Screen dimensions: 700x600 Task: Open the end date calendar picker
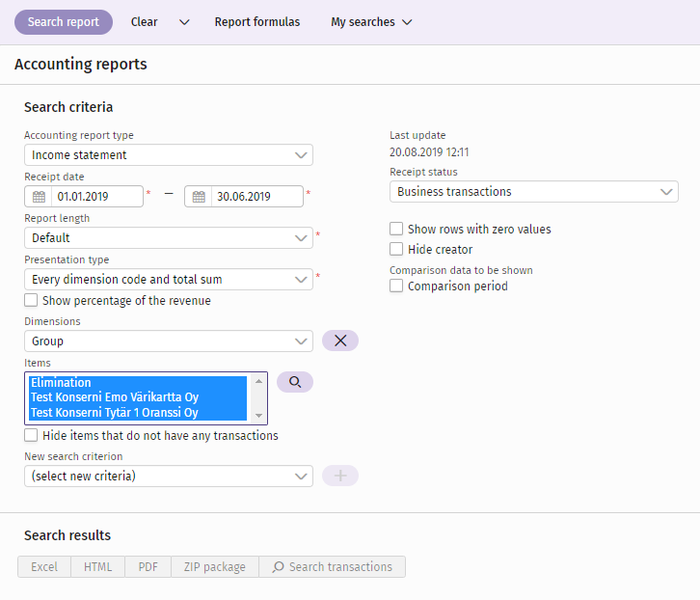tap(199, 197)
